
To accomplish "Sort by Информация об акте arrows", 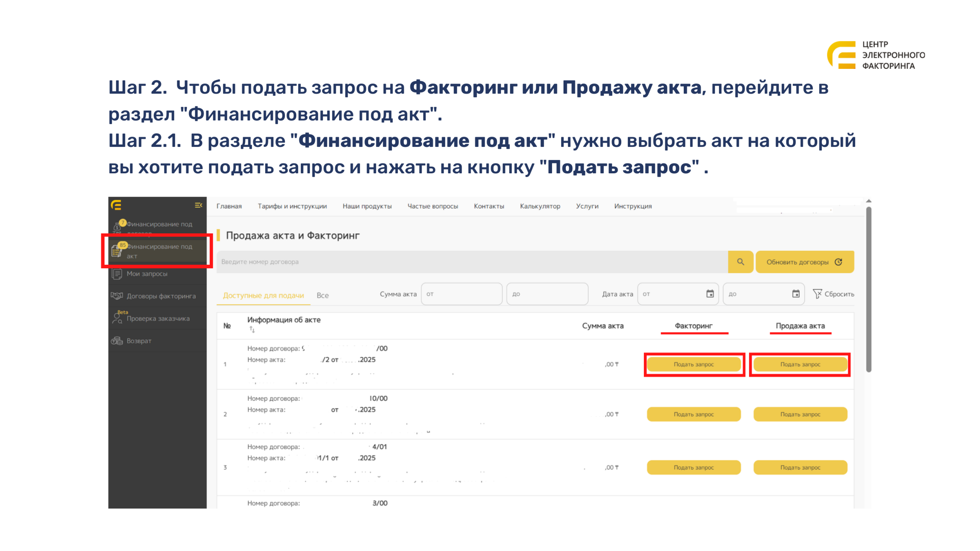I will click(252, 329).
